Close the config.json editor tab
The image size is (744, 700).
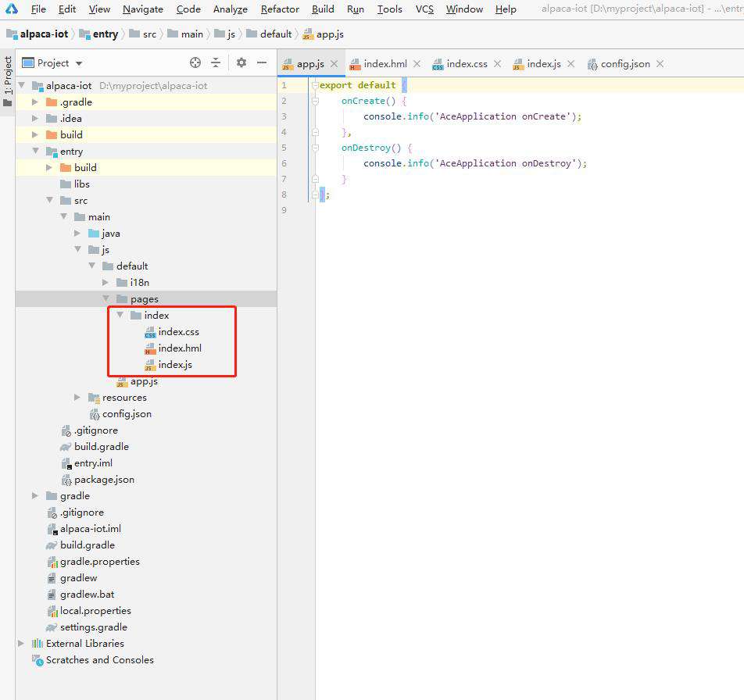point(660,63)
